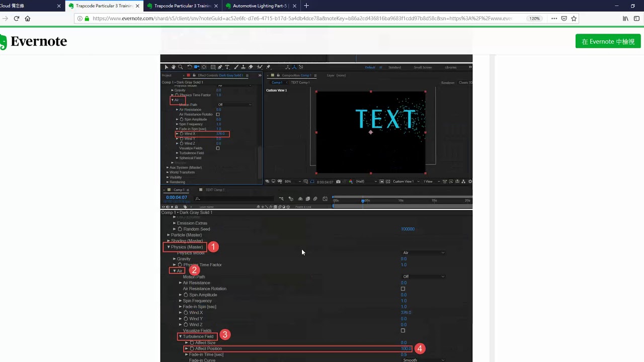Collapse the Turbulence Field group in enlarged list
This screenshot has height=362, width=644.
pyautogui.click(x=180, y=337)
